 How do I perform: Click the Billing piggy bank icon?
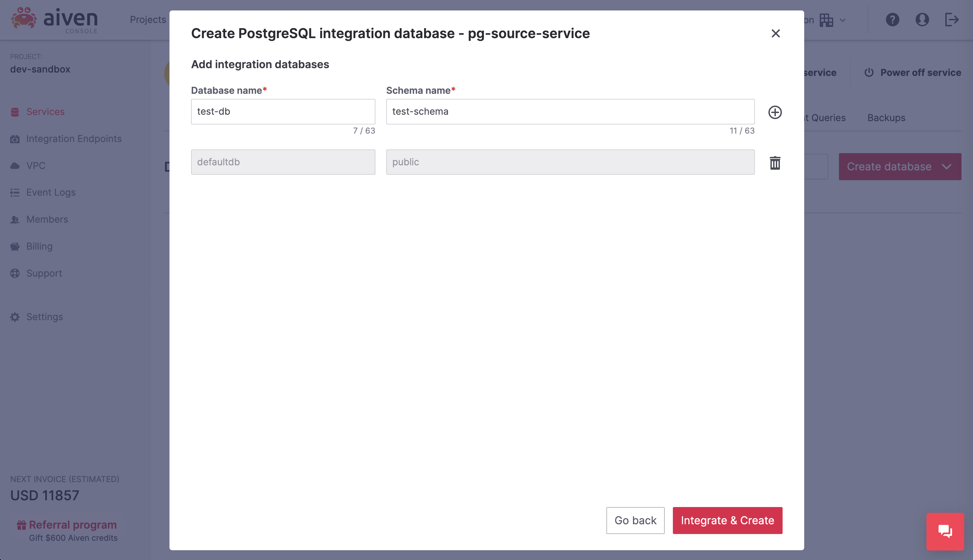[15, 247]
